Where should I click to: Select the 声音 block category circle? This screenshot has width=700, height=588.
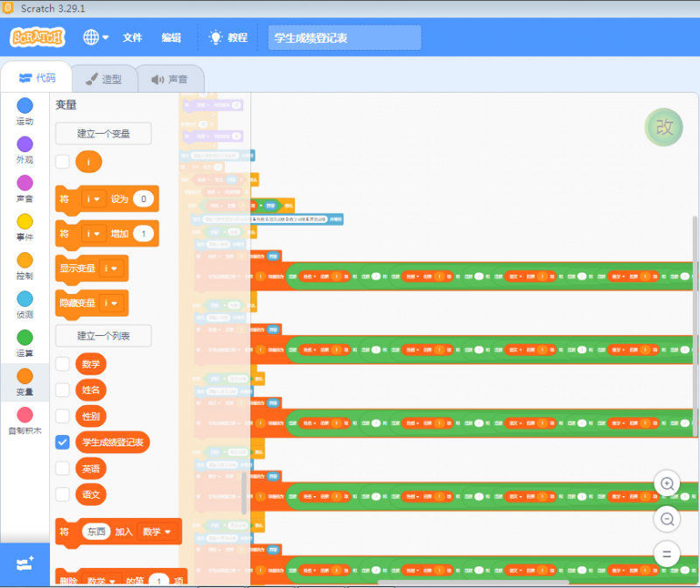point(24,183)
